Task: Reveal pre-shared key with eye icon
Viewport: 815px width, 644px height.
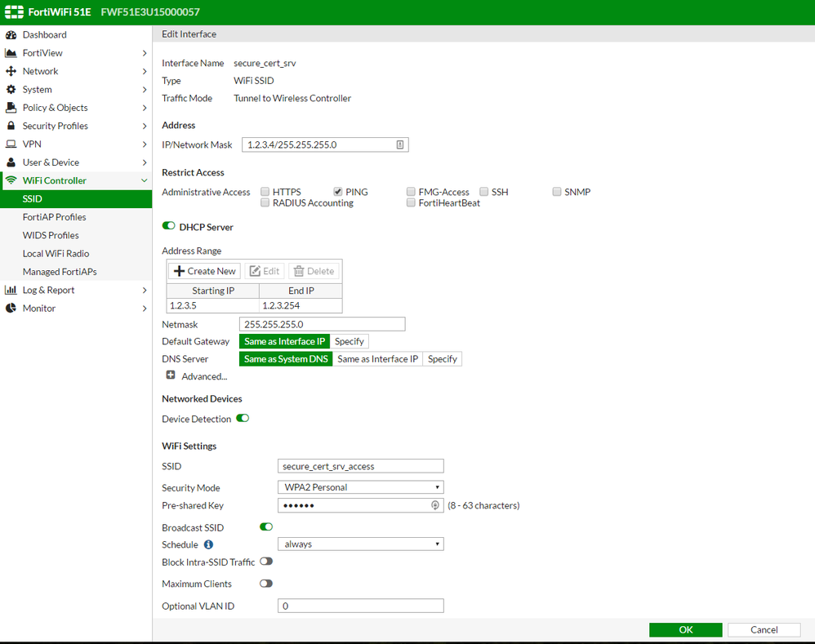Action: click(x=435, y=506)
